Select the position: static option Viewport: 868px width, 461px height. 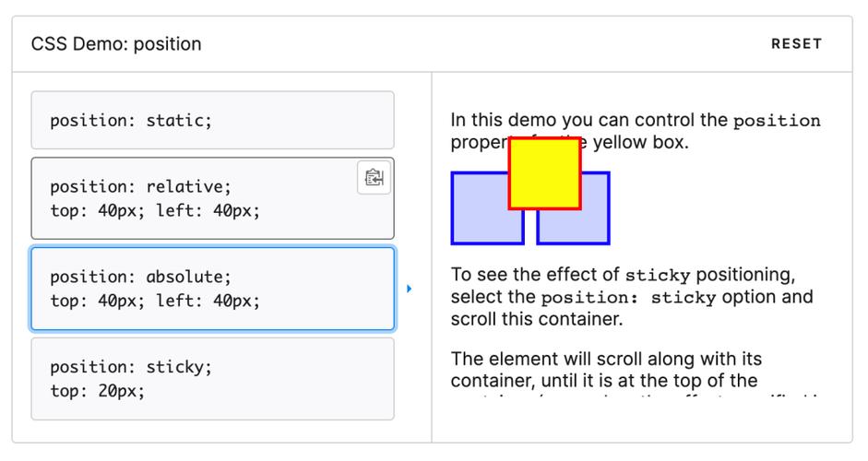212,120
